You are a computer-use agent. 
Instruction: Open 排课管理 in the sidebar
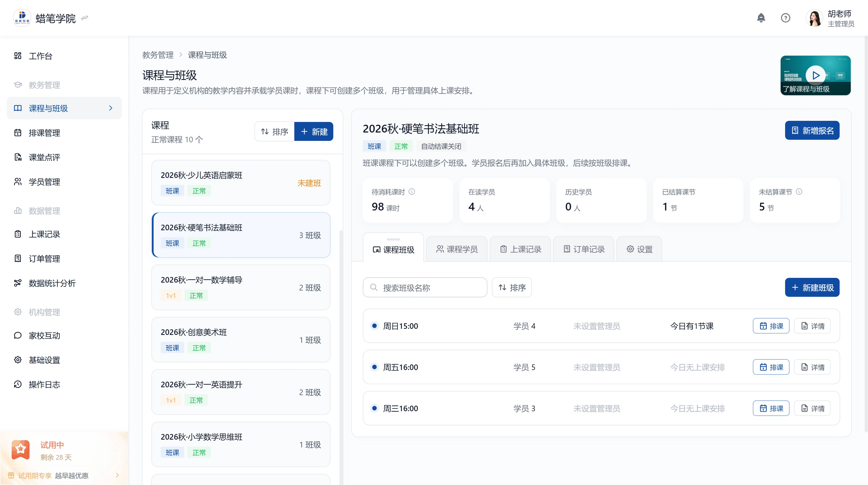point(64,133)
